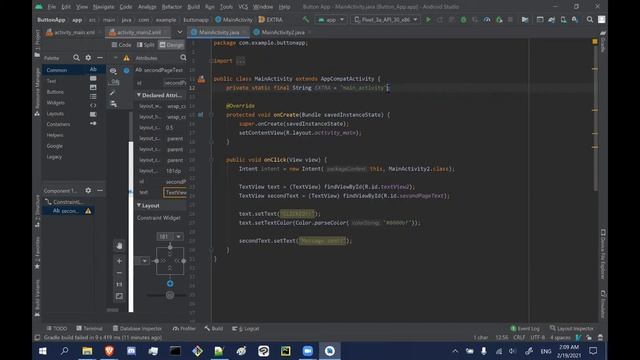This screenshot has width=640, height=360.
Task: Click the yellow inspection indicator at editor top right
Action: pyautogui.click(x=595, y=42)
